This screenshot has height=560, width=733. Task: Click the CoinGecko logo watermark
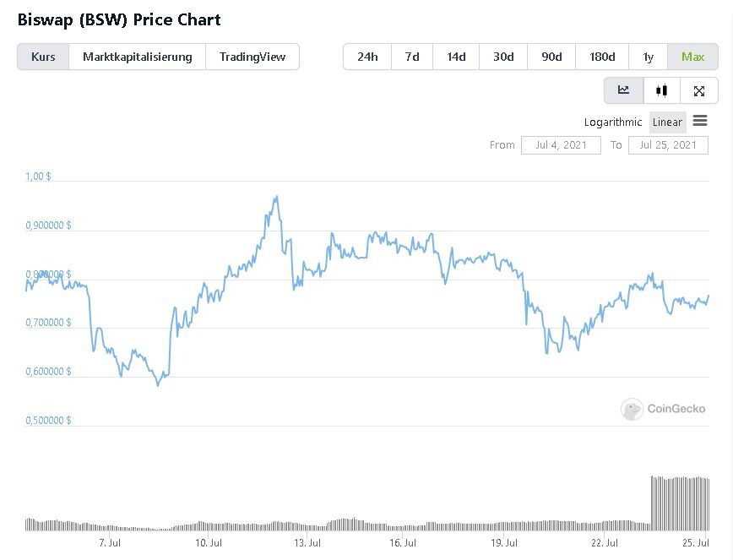(x=664, y=409)
